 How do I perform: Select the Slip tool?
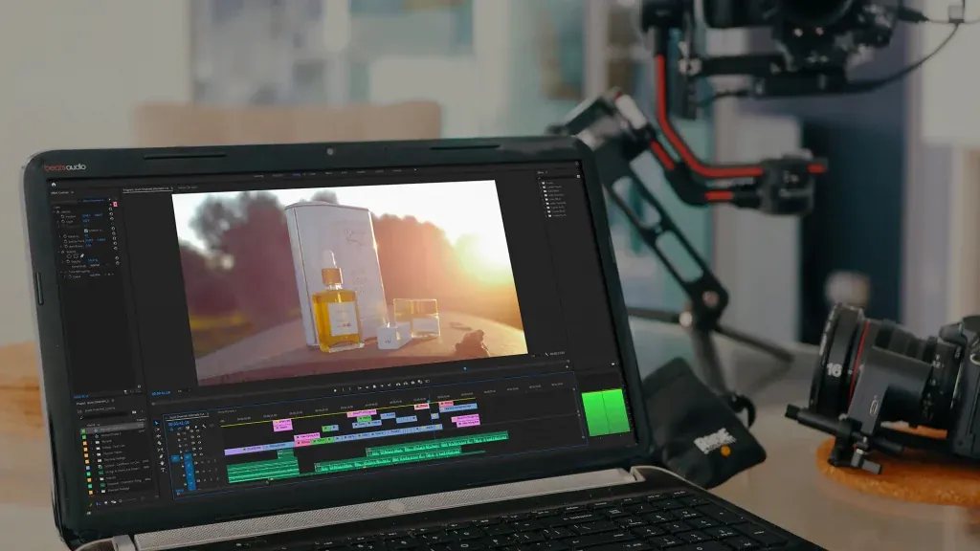tap(161, 450)
